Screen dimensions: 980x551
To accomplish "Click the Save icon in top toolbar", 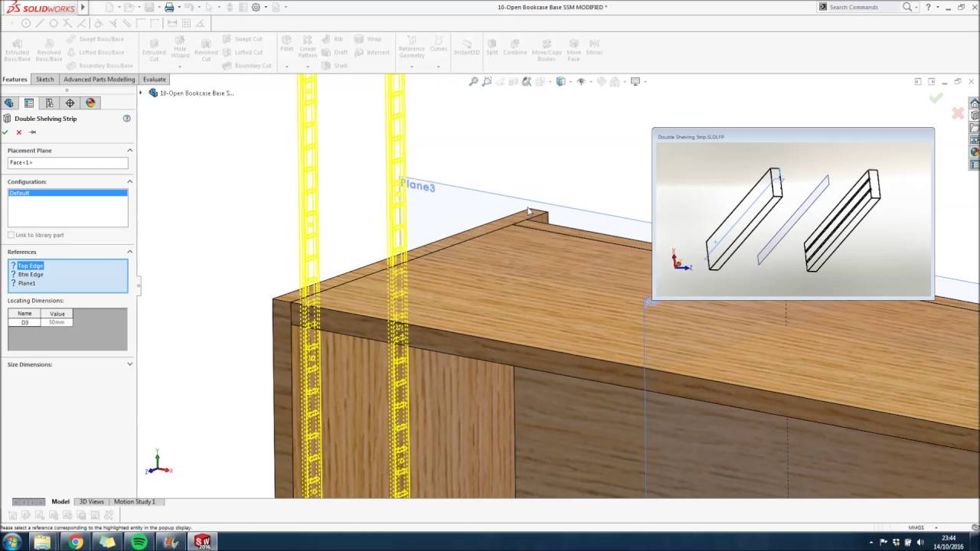I will [x=149, y=7].
